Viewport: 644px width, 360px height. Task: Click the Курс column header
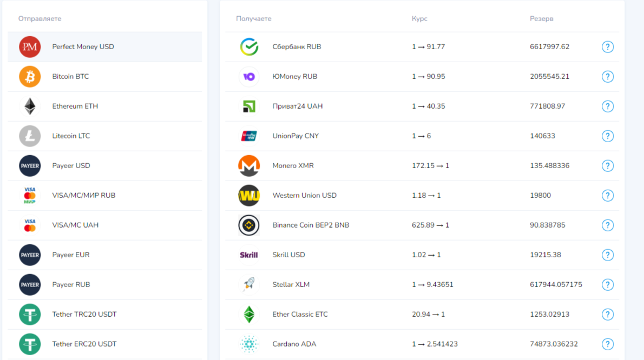pyautogui.click(x=419, y=19)
